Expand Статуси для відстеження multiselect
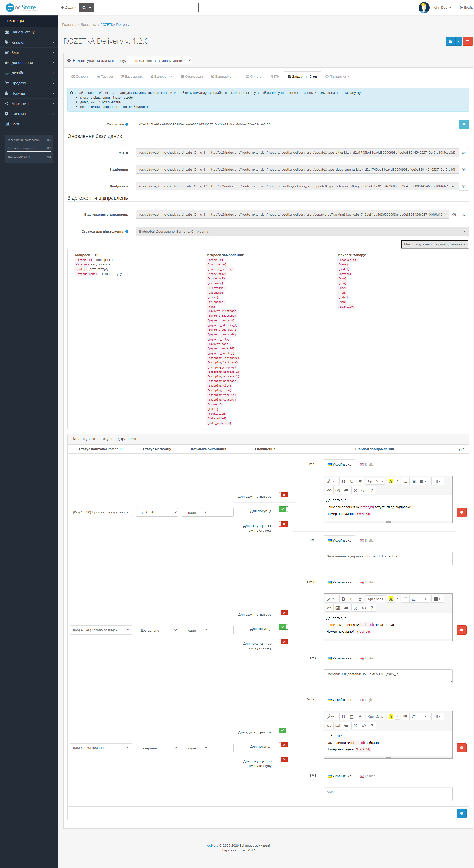 302,232
